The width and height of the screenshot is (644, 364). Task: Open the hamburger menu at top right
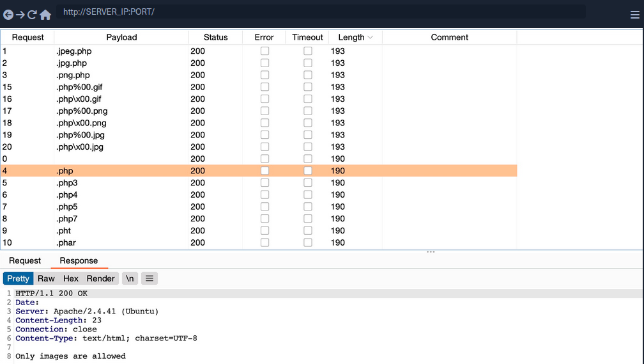(x=634, y=15)
